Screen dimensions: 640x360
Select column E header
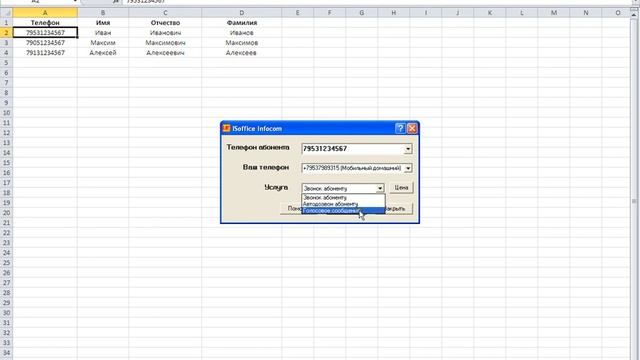(298, 13)
